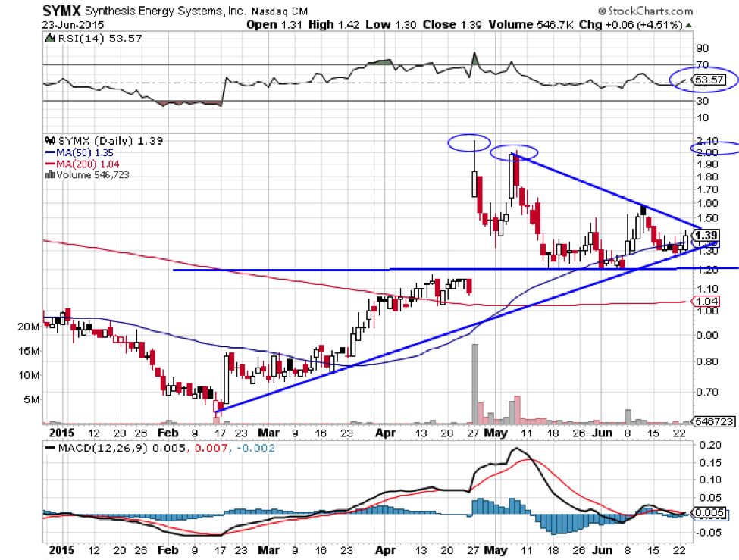This screenshot has width=739, height=560.
Task: Click Feb on the MACD panel date axis
Action: point(168,550)
